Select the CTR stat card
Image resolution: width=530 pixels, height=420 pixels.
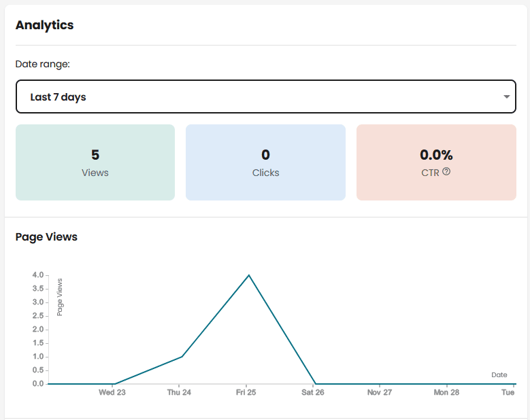point(436,162)
